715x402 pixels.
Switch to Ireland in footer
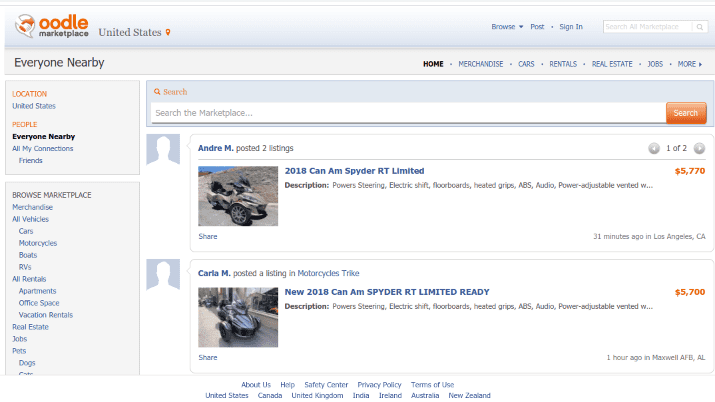tap(390, 396)
